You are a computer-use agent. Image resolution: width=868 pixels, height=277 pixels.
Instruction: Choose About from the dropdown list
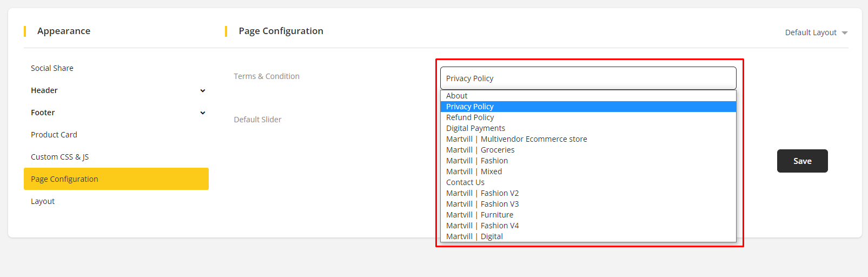(457, 96)
